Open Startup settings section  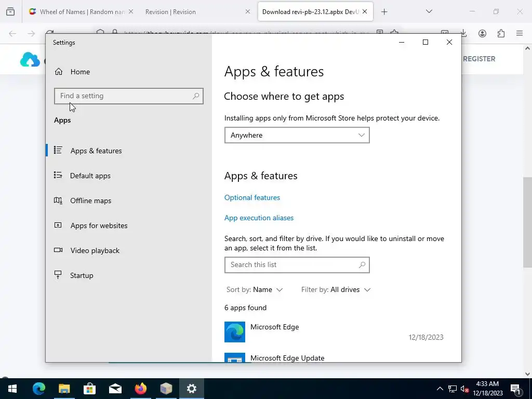(82, 275)
